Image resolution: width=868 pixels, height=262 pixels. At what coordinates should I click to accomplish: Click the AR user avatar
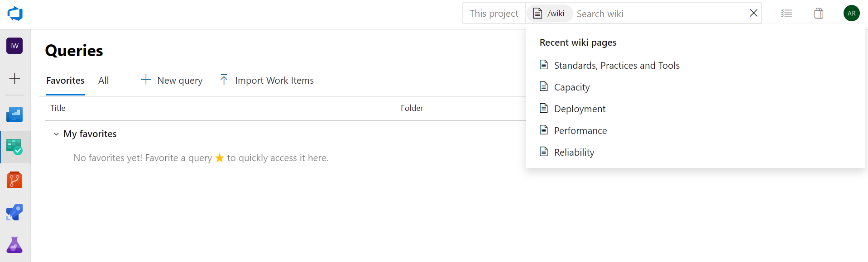pos(851,13)
